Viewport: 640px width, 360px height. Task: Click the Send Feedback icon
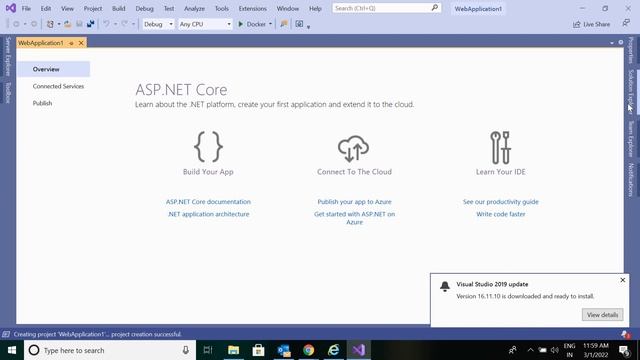point(626,24)
